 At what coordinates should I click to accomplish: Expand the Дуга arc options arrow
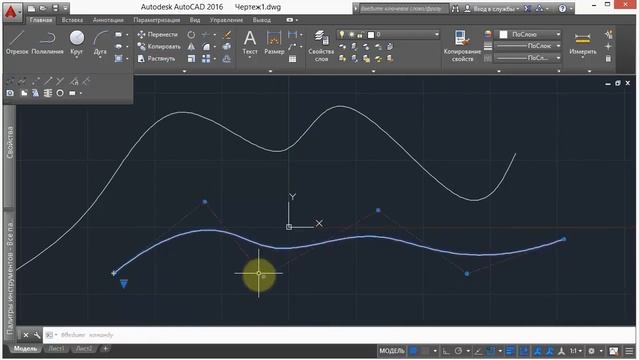point(100,58)
